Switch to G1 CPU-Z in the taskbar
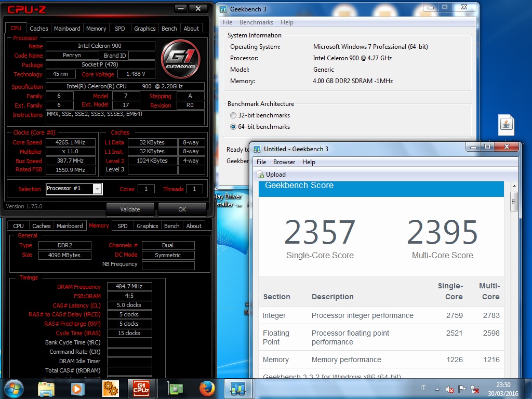Image resolution: width=532 pixels, height=399 pixels. [x=141, y=389]
